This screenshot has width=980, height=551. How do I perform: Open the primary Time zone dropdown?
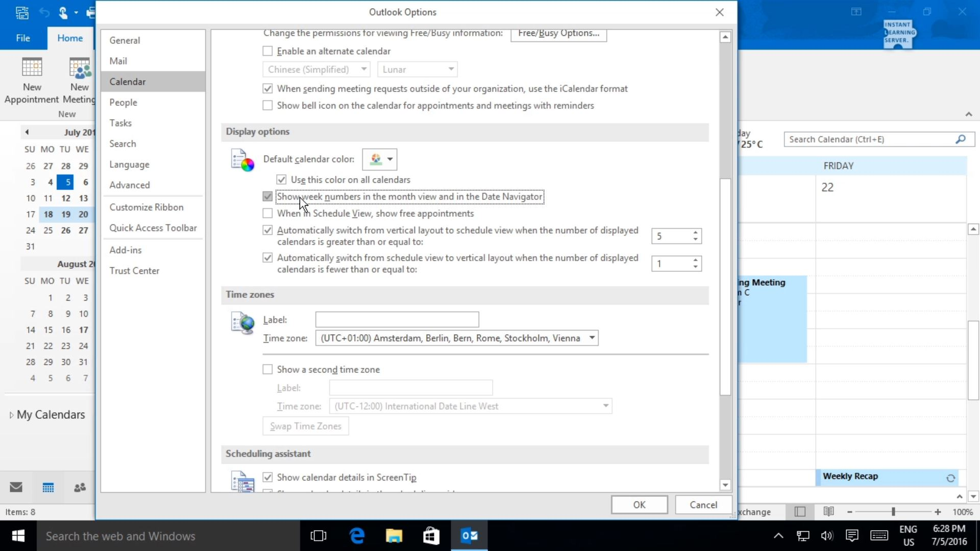(x=592, y=338)
